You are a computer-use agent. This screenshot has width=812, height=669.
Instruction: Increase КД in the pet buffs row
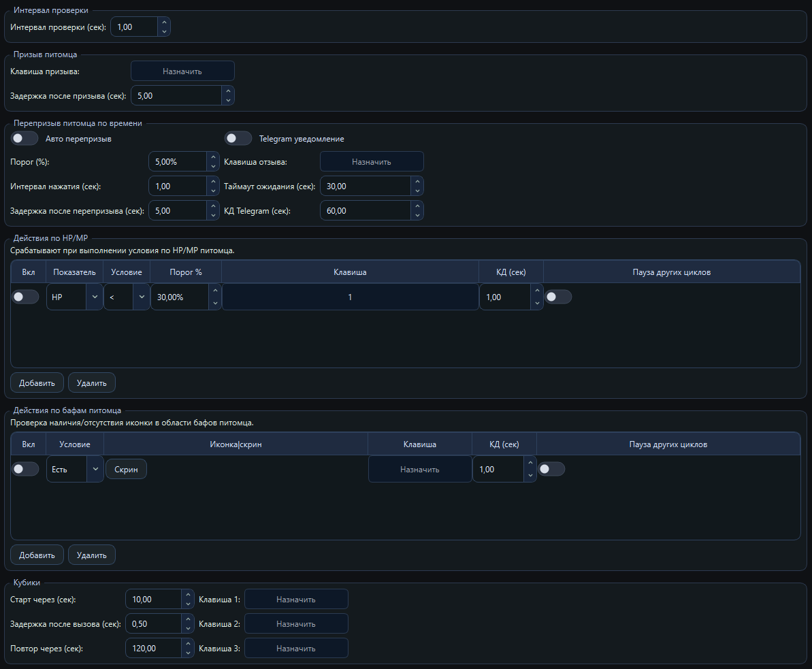coord(530,463)
